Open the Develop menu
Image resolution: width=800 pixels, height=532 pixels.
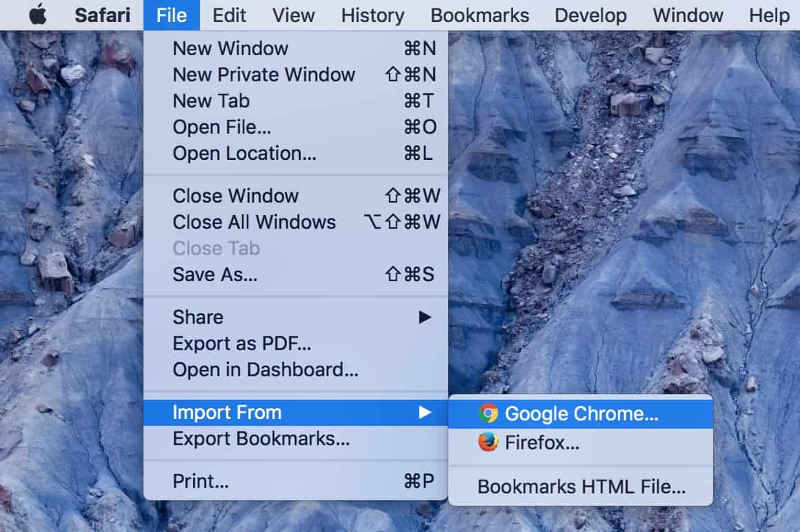(x=591, y=15)
